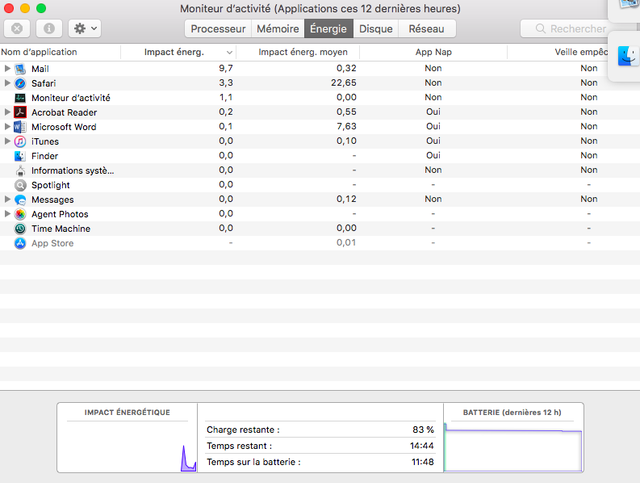Open the gear actions menu
This screenshot has width=640, height=483.
tap(85, 29)
